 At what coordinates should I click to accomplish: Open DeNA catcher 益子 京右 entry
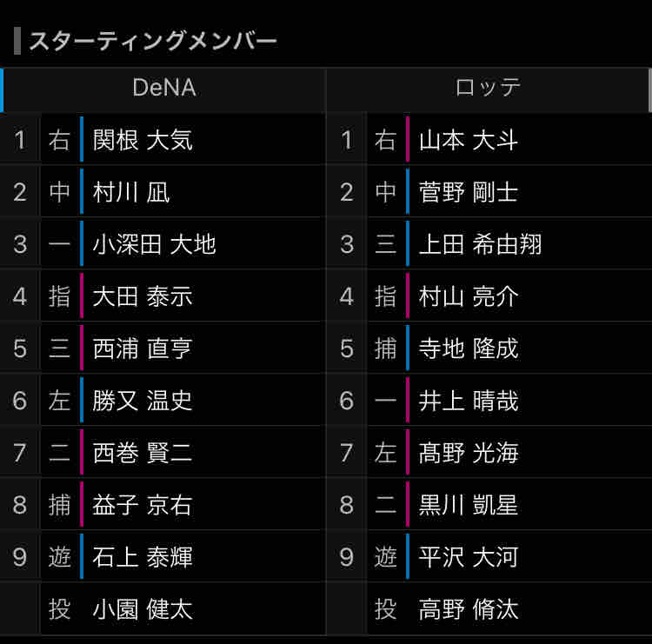tap(143, 505)
